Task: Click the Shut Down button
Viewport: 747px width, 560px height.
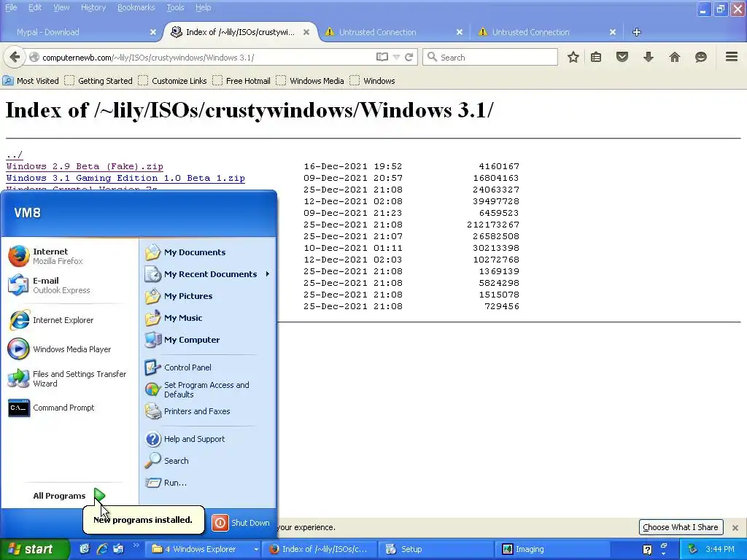Action: click(x=241, y=522)
